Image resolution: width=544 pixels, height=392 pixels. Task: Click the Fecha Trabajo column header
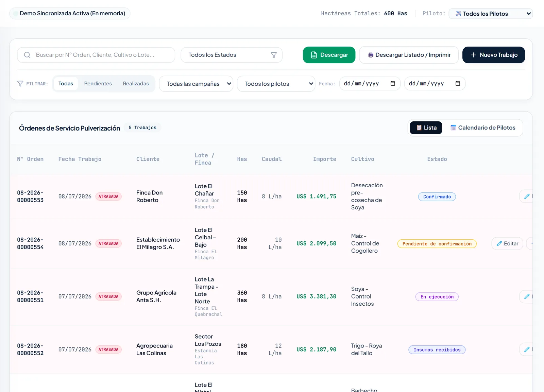80,159
